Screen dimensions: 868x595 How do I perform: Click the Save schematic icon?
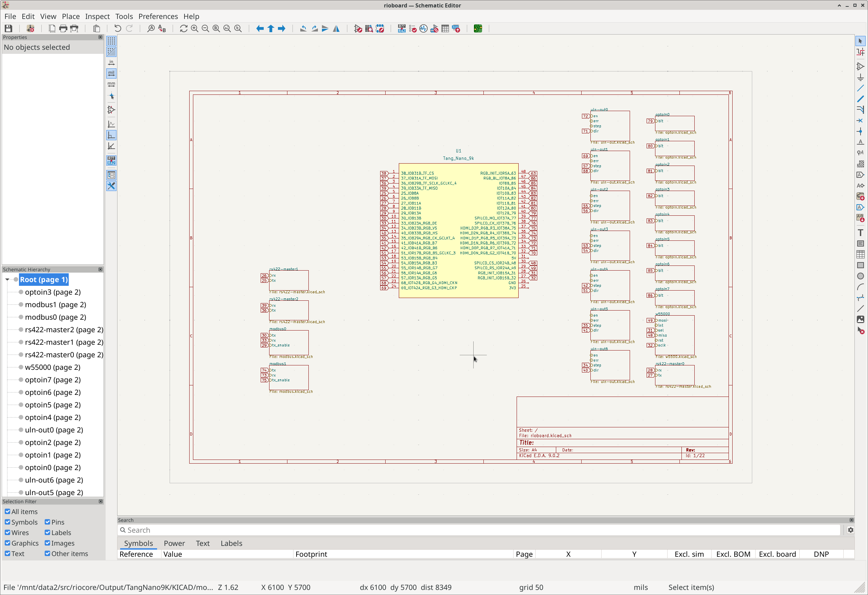pyautogui.click(x=8, y=29)
